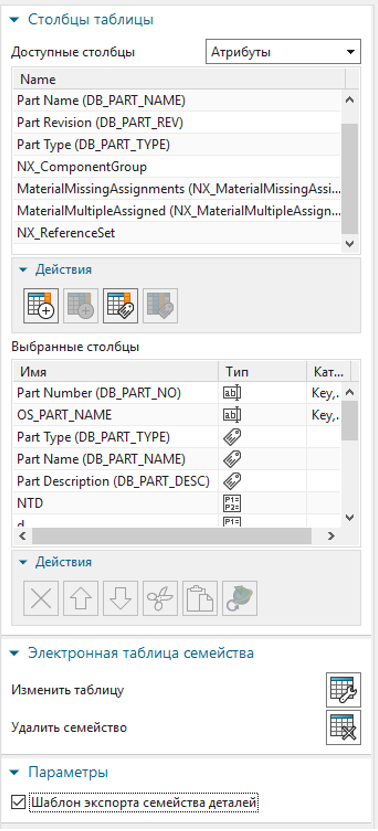Collapse the upper Действия group
Viewport: 378px width, 831px height.
point(22,270)
